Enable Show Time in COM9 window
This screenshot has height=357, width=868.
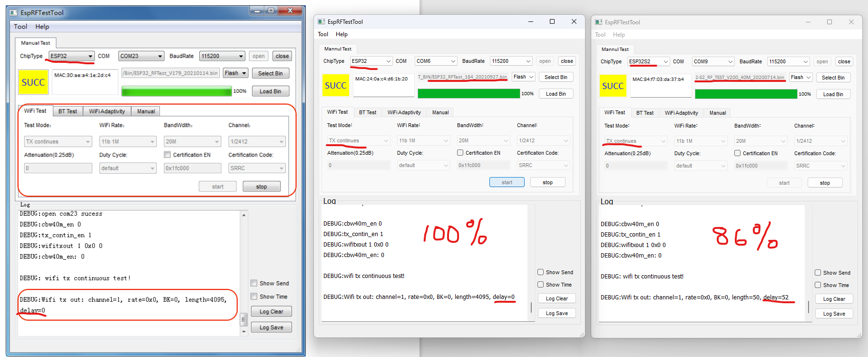point(818,285)
